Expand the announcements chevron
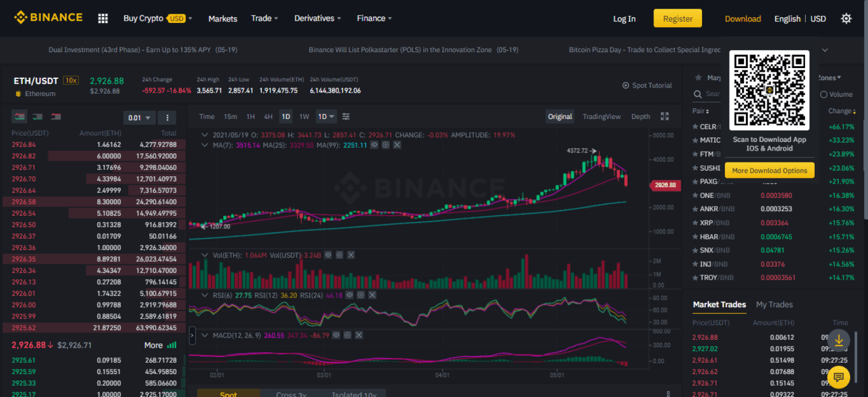This screenshot has height=397, width=868. tap(825, 50)
